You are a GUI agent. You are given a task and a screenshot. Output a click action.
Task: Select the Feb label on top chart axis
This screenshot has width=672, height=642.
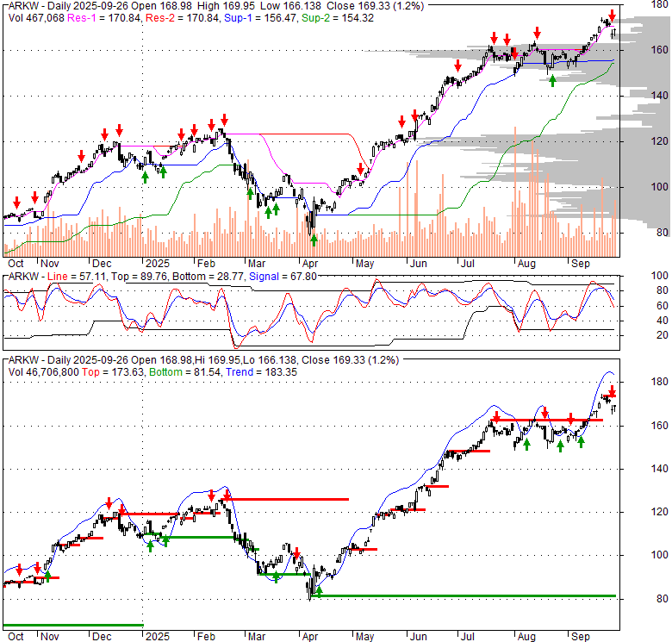[206, 264]
